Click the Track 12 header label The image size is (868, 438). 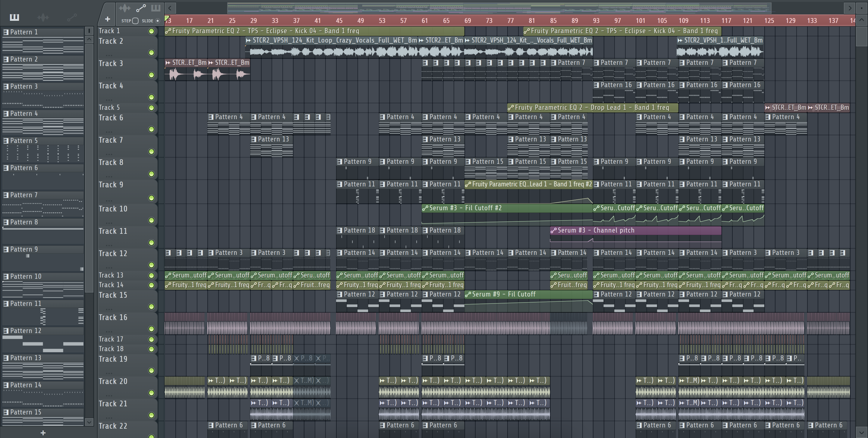(113, 254)
